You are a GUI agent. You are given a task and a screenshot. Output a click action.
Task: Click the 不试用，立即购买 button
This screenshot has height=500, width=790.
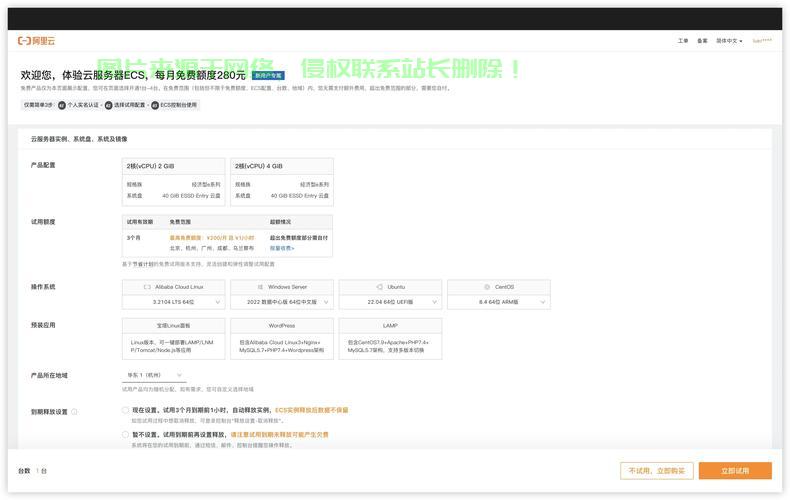pyautogui.click(x=656, y=471)
